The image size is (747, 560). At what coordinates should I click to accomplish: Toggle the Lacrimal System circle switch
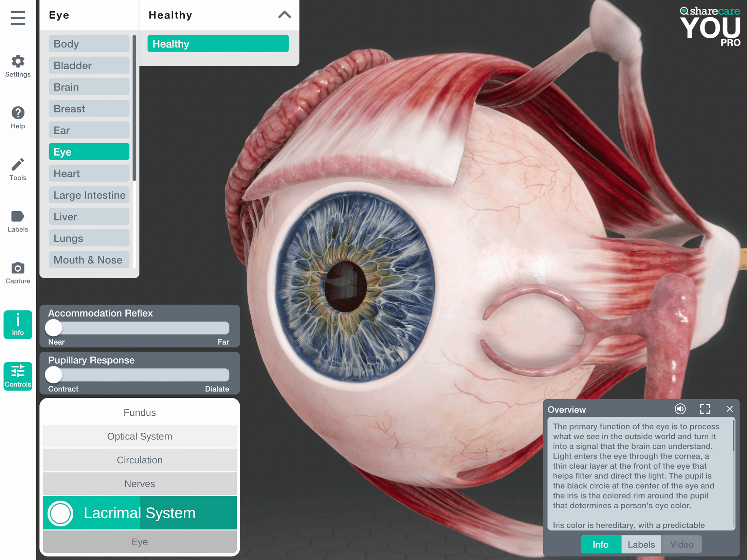point(60,513)
